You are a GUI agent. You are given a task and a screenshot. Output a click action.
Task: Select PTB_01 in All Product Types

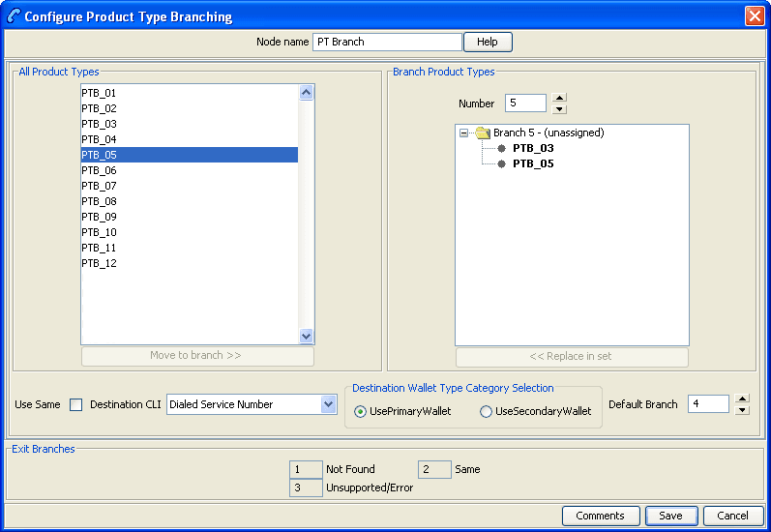pos(190,93)
